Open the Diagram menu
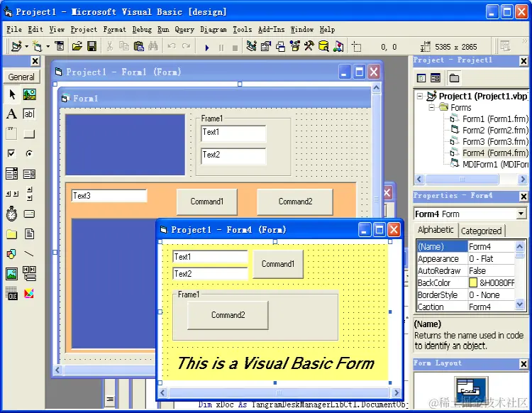This screenshot has width=532, height=413. click(x=213, y=30)
